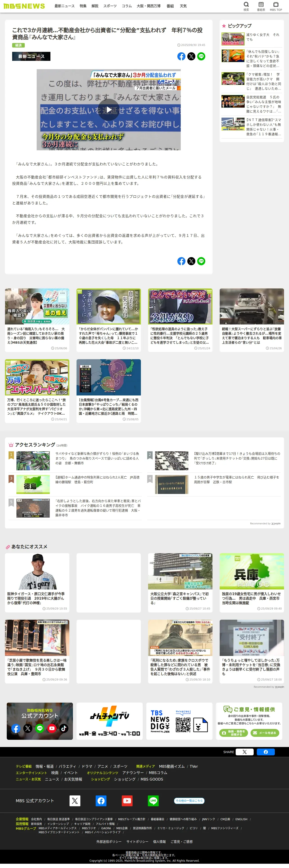Open LINE icon in 公式アカウント banner
Viewport: 289px width, 868px height.
point(40,729)
